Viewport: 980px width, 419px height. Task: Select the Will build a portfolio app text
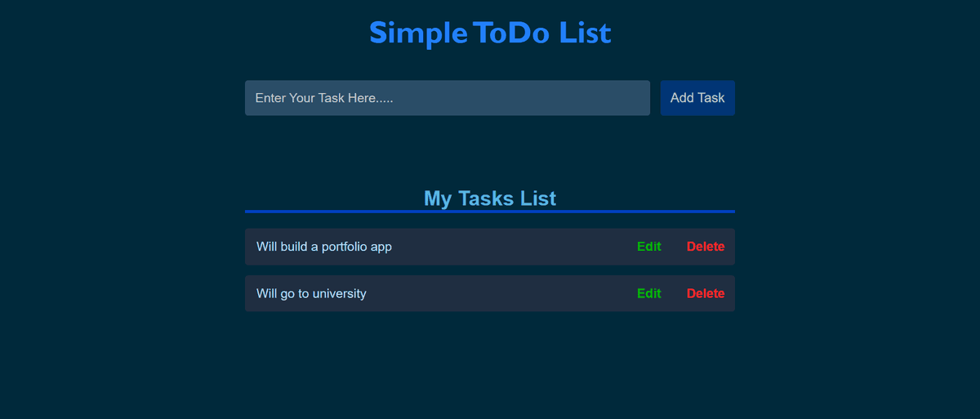point(324,247)
